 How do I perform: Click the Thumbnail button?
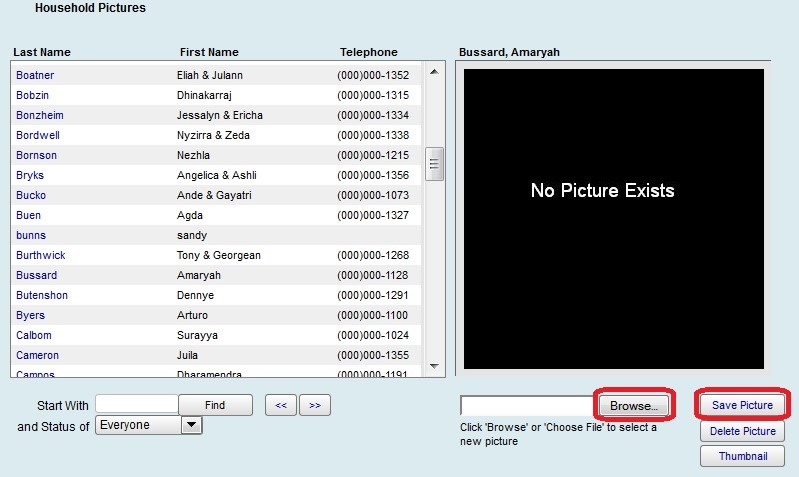click(742, 456)
